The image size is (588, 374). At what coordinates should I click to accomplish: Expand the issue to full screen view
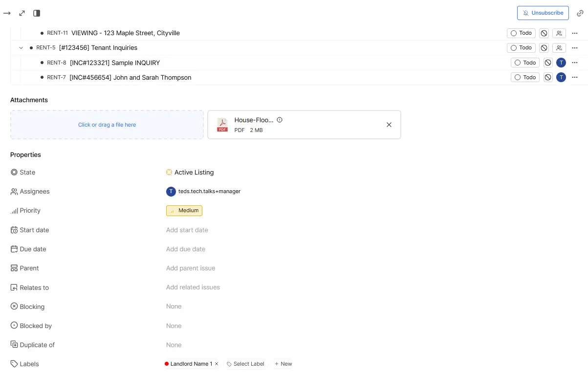coord(22,13)
